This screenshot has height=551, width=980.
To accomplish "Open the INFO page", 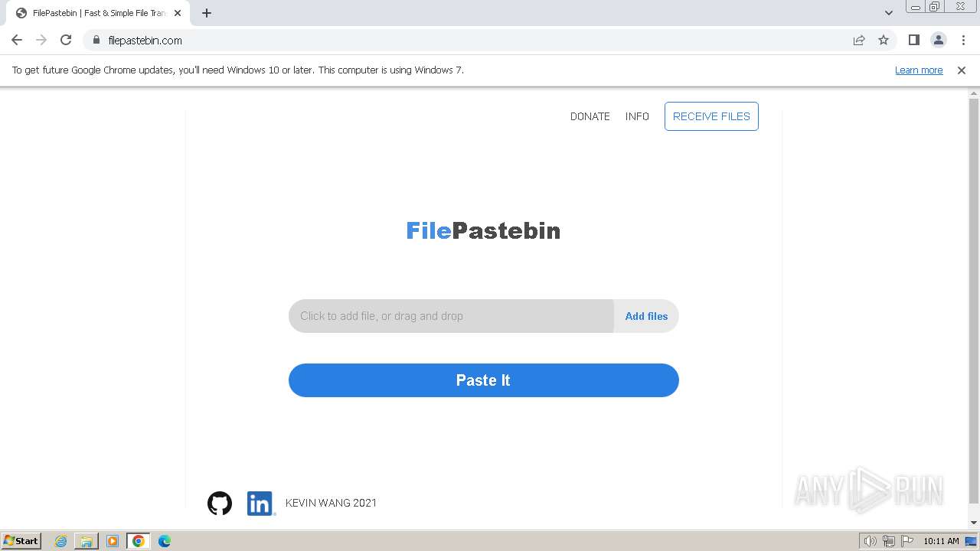I will pos(637,116).
